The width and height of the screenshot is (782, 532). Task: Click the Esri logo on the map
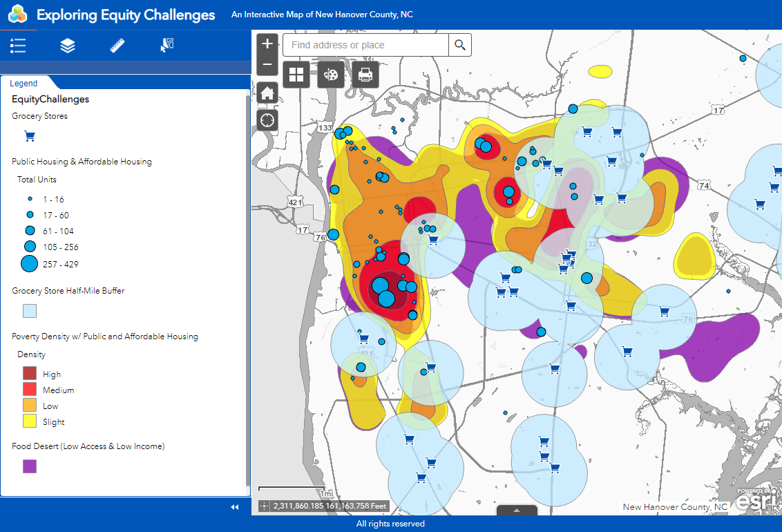tap(758, 500)
